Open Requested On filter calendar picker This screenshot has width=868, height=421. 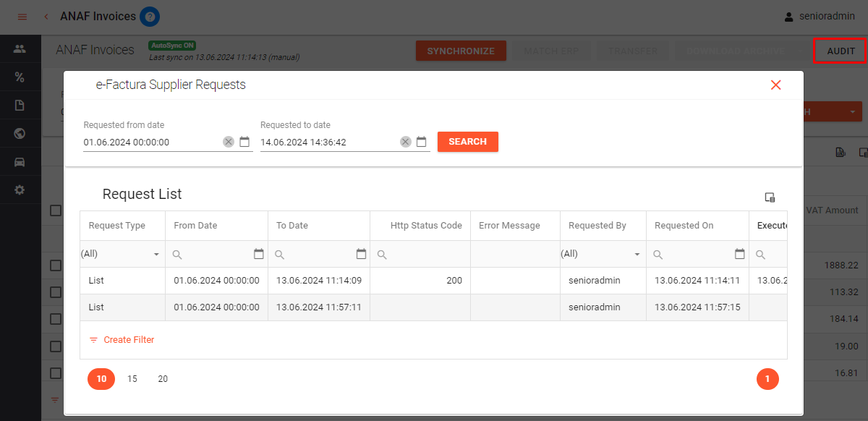[x=740, y=254]
